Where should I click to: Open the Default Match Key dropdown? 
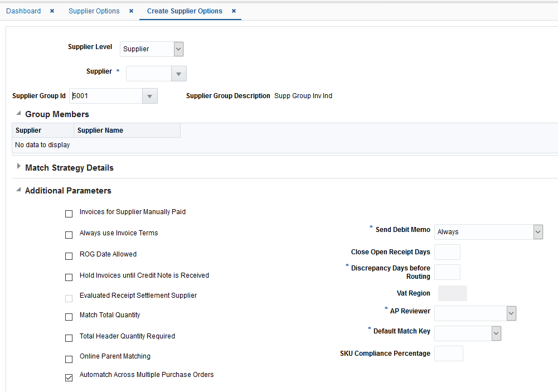pyautogui.click(x=495, y=333)
